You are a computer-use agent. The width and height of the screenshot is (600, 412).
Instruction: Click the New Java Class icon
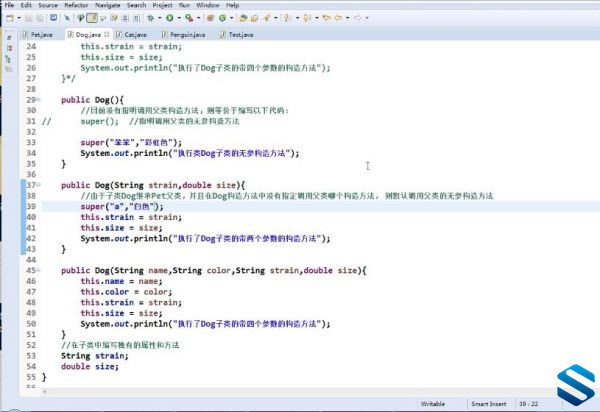tap(222, 18)
